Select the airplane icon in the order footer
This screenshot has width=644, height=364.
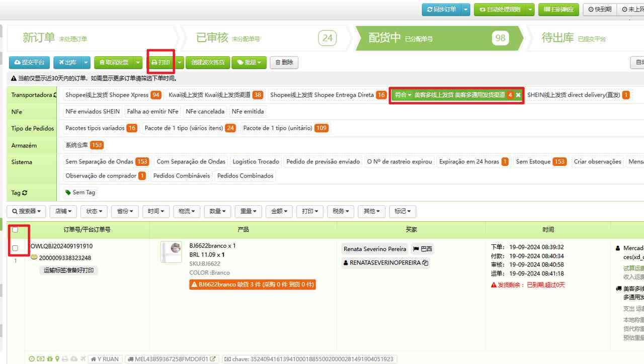click(x=82, y=358)
